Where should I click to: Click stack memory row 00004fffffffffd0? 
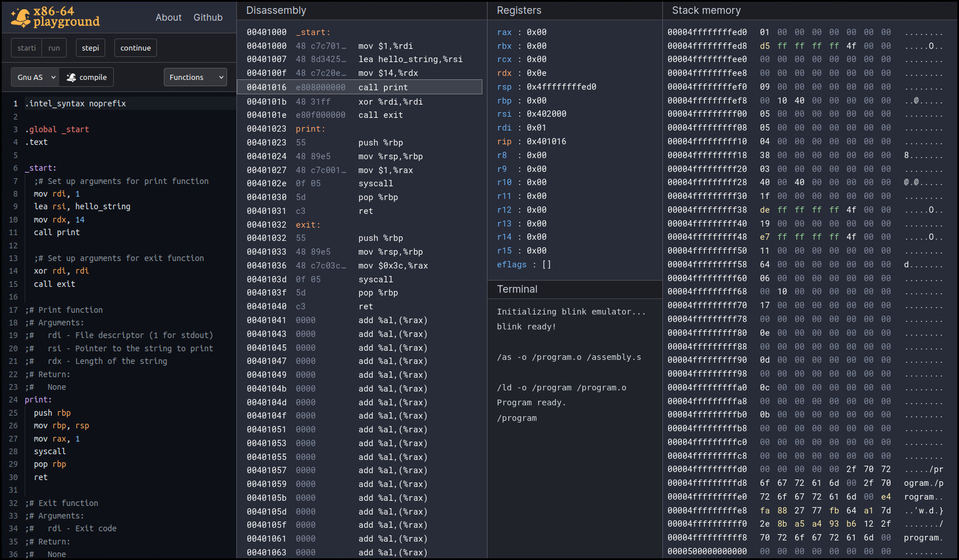pyautogui.click(x=805, y=469)
